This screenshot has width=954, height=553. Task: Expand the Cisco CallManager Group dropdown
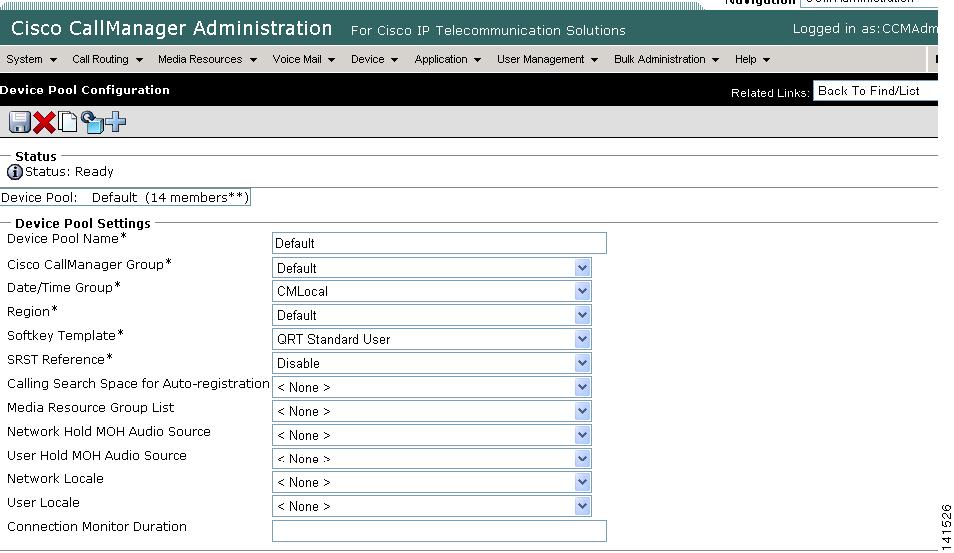tap(431, 268)
